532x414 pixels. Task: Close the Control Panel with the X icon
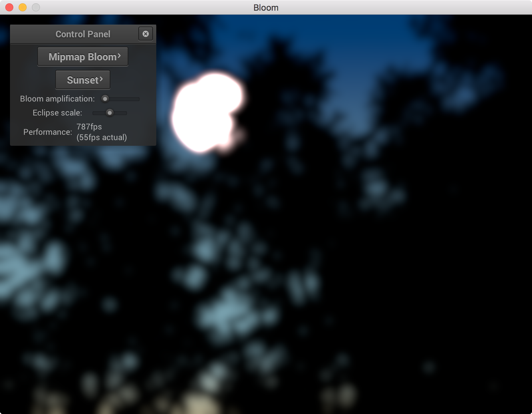point(146,34)
